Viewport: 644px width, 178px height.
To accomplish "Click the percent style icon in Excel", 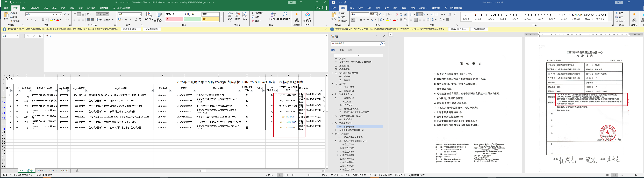I will (126, 20).
